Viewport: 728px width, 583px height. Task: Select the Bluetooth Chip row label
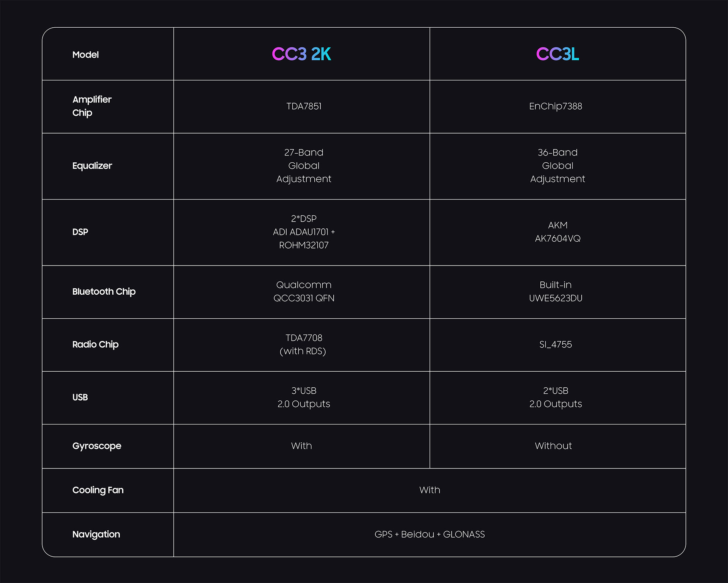click(104, 291)
